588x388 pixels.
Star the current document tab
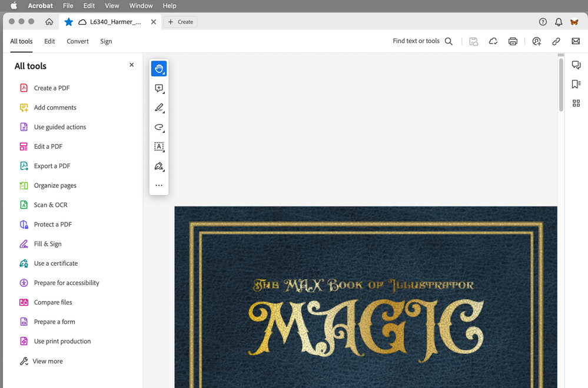point(69,22)
